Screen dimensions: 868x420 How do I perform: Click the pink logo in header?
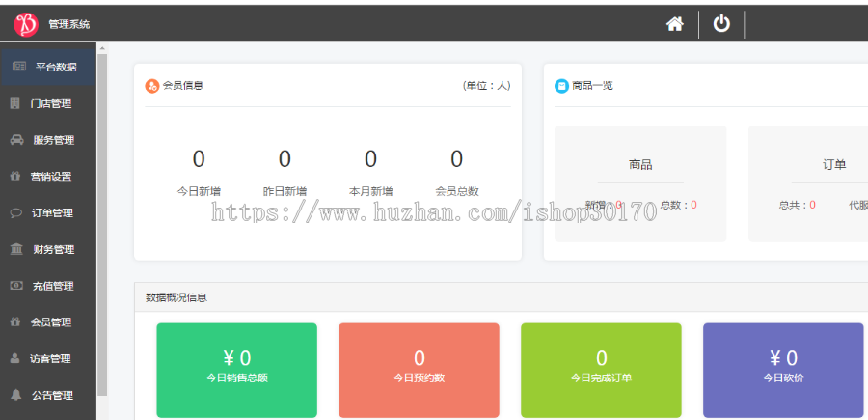pos(25,24)
